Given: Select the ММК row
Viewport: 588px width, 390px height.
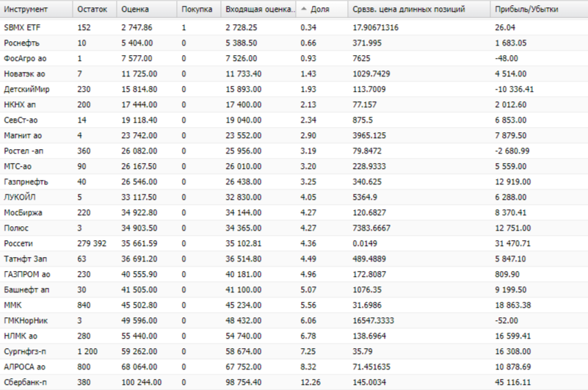Looking at the screenshot, I should pyautogui.click(x=294, y=305).
